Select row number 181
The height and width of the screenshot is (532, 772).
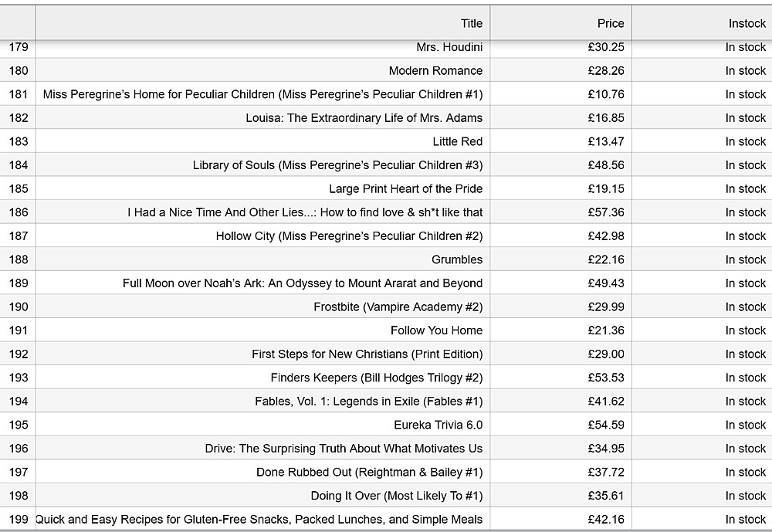[19, 94]
